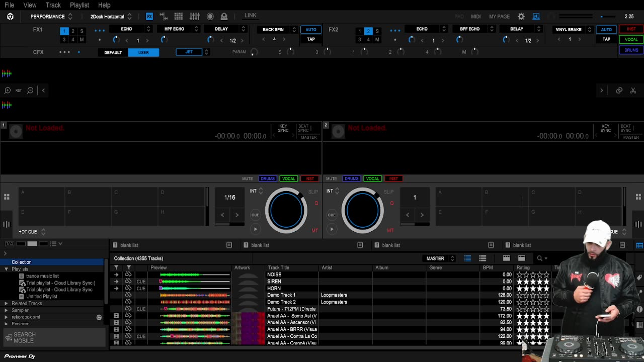Click the waveform zoom-in magnifier icon
The height and width of the screenshot is (362, 644).
click(7, 90)
